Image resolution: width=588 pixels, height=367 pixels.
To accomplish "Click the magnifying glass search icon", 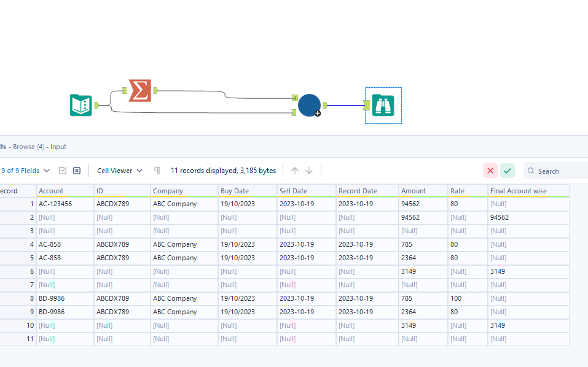I will coord(530,171).
